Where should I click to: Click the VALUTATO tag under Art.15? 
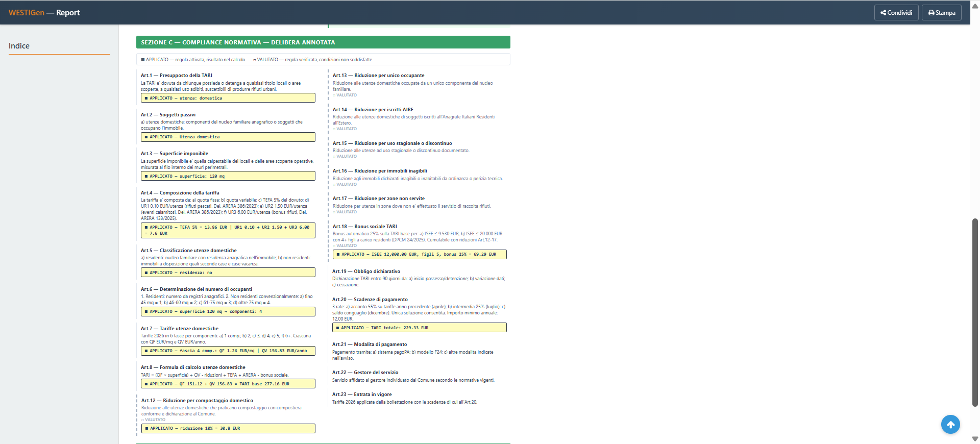coord(345,157)
